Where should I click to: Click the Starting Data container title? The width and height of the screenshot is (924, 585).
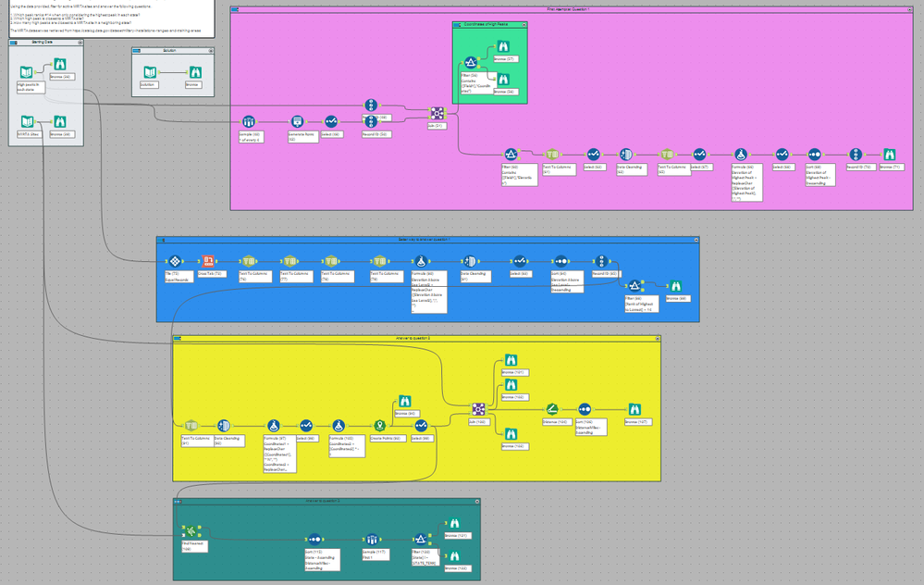click(42, 43)
